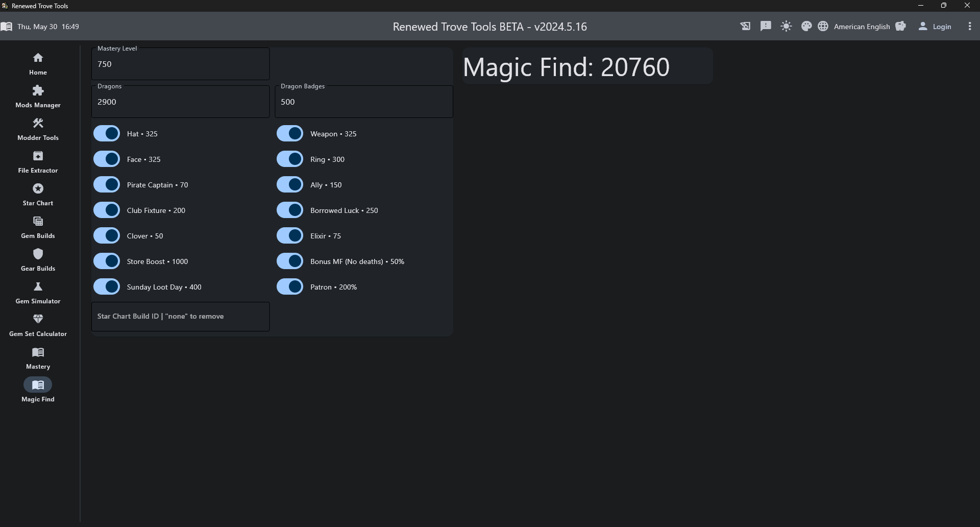Click the piggy bank donate icon
The height and width of the screenshot is (527, 980).
tap(901, 27)
